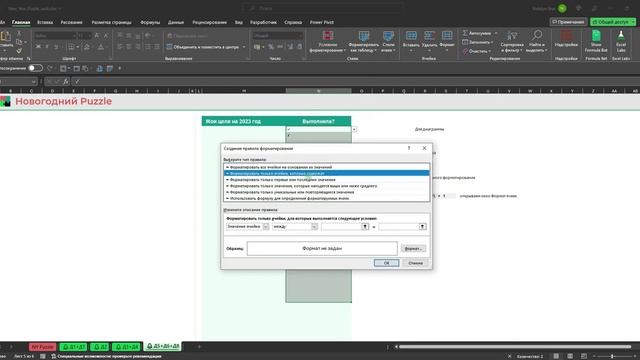The image size is (640, 360).
Task: Open Sort & Filter icon
Action: 512,36
